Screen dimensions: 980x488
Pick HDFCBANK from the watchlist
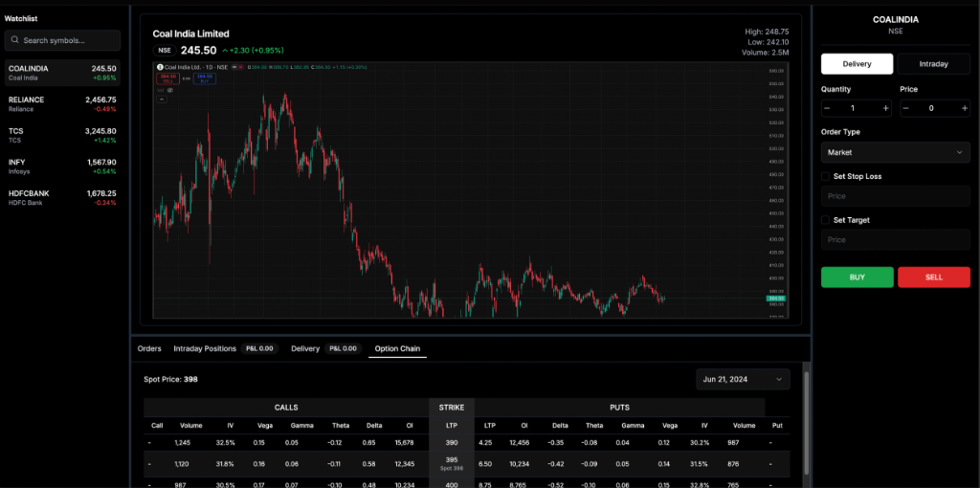click(x=62, y=198)
